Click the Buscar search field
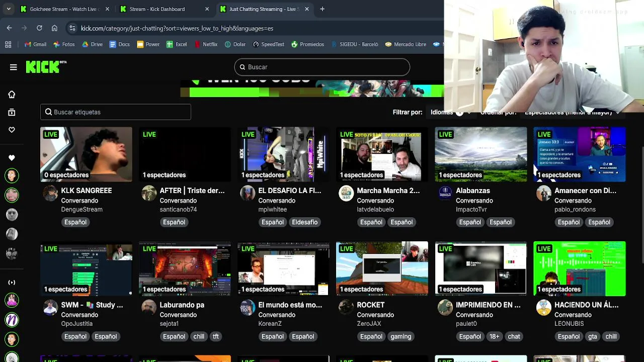 tap(322, 67)
